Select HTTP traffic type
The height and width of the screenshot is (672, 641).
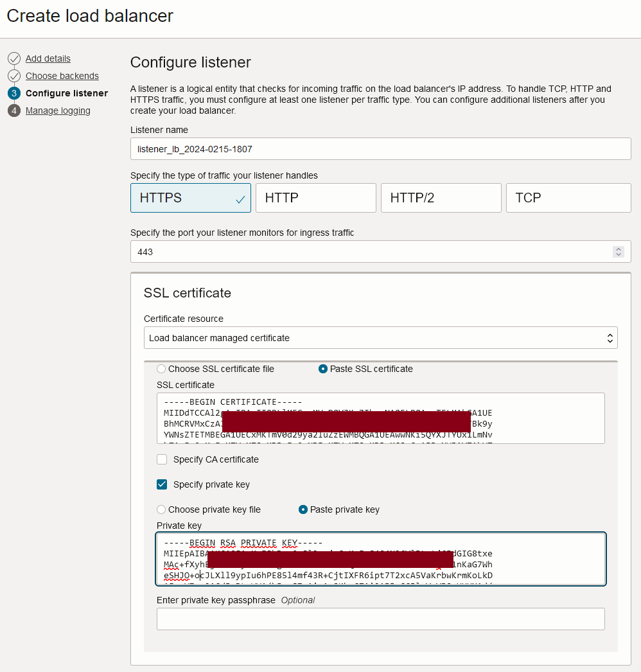click(x=316, y=198)
